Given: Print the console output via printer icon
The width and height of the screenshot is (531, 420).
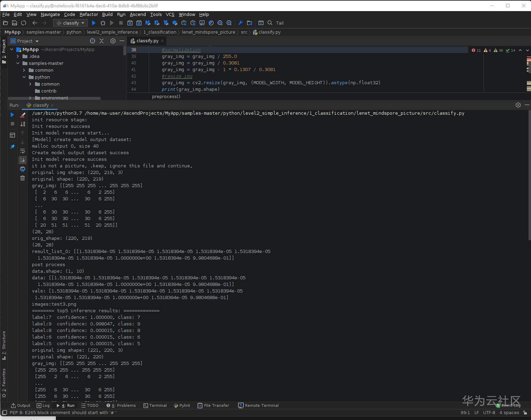Looking at the screenshot, I should 23,169.
